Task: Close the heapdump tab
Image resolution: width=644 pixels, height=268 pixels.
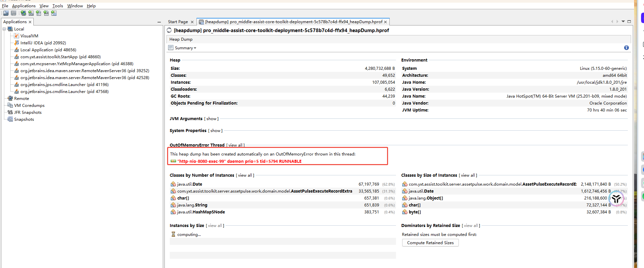Action: click(385, 22)
